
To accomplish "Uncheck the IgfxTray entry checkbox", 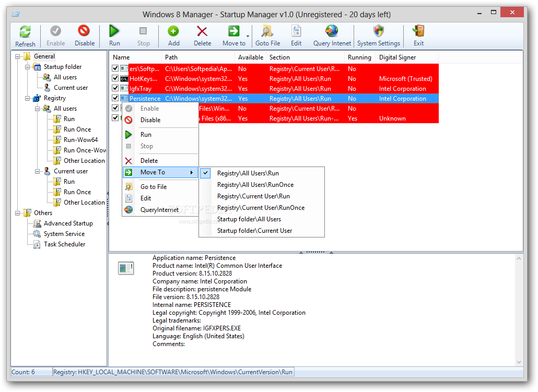I will (115, 88).
